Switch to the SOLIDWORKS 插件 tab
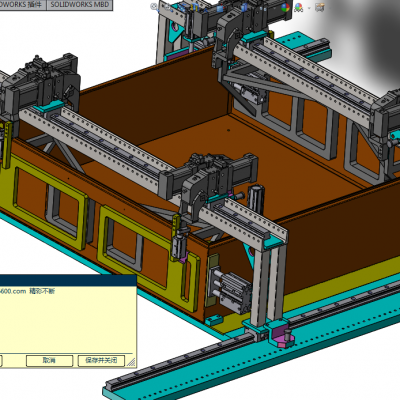The image size is (400, 400). click(23, 5)
